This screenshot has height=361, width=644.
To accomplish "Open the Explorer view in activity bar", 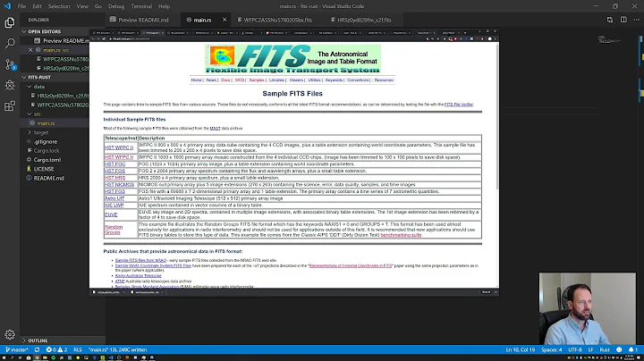I will point(10,22).
